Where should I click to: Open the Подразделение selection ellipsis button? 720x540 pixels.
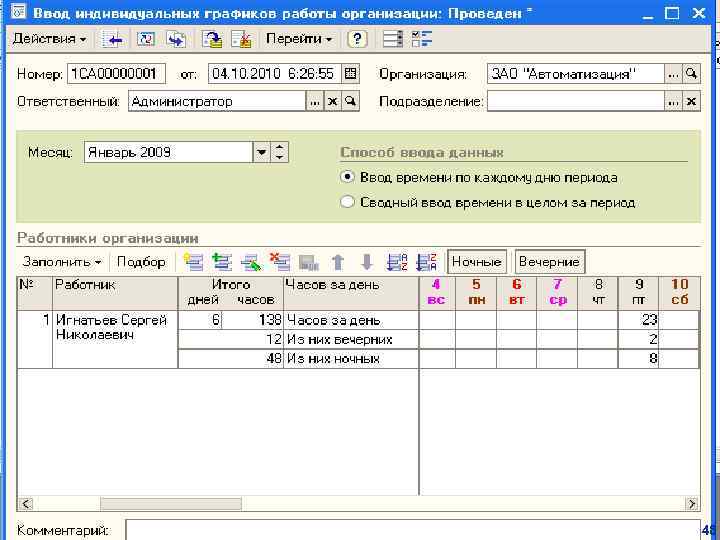(674, 101)
